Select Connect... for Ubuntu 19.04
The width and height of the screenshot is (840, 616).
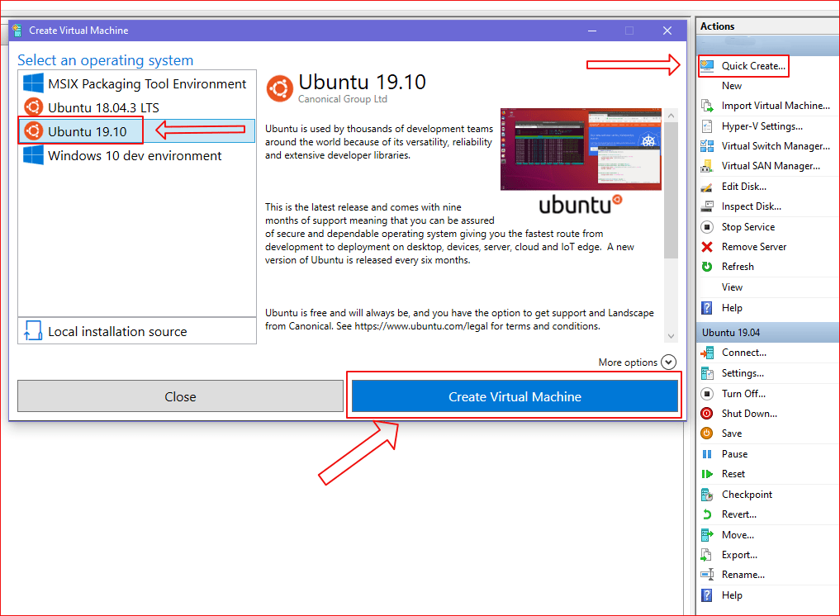point(743,353)
